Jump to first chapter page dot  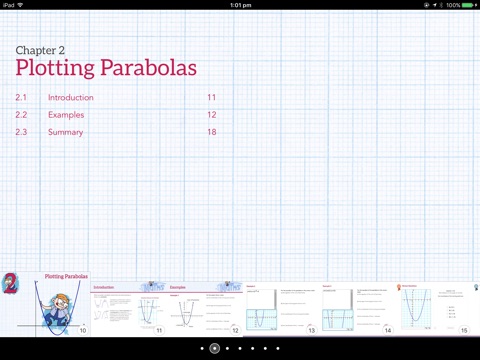(x=202, y=348)
